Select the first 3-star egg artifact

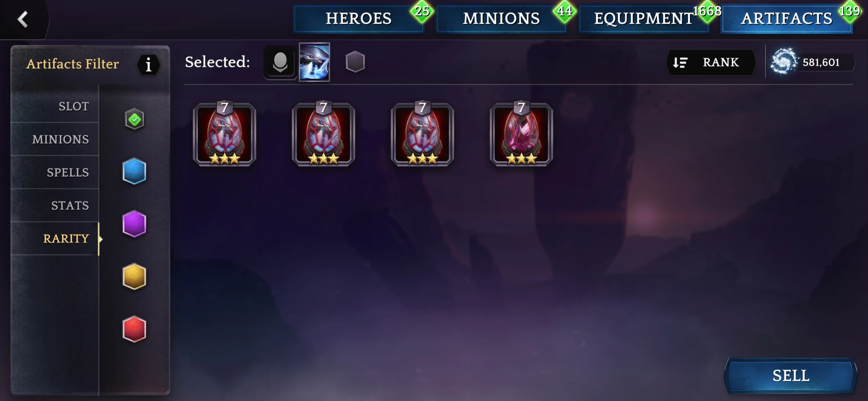coord(224,134)
